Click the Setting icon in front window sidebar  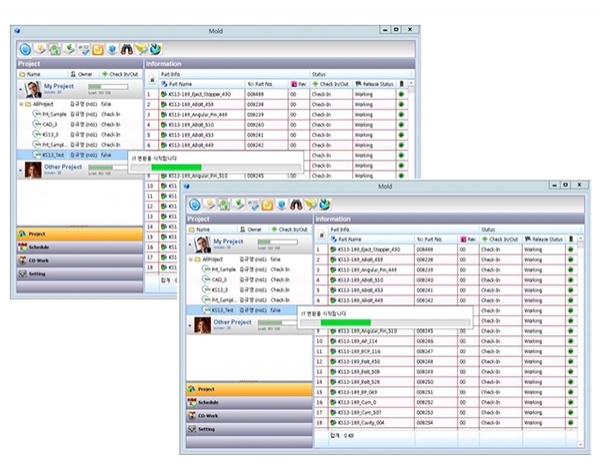click(x=191, y=428)
